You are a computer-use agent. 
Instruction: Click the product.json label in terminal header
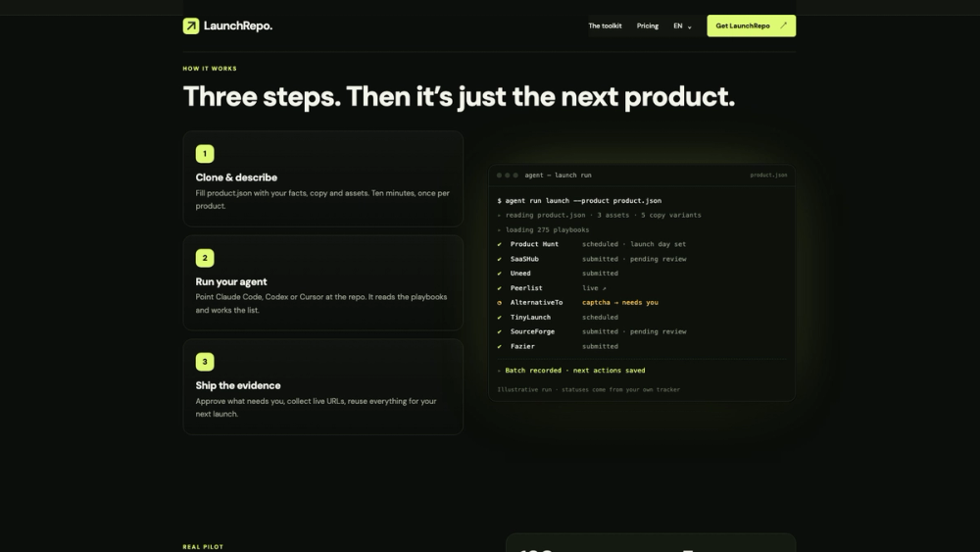[768, 176]
